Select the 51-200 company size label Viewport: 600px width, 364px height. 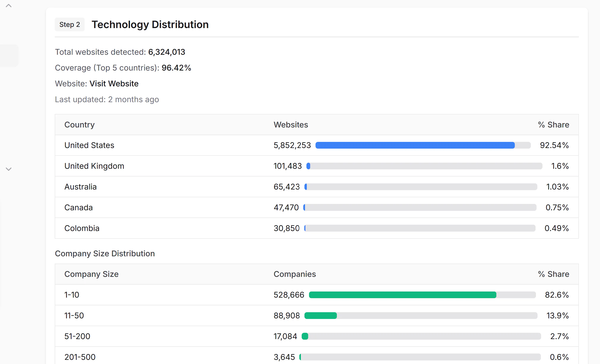[77, 336]
